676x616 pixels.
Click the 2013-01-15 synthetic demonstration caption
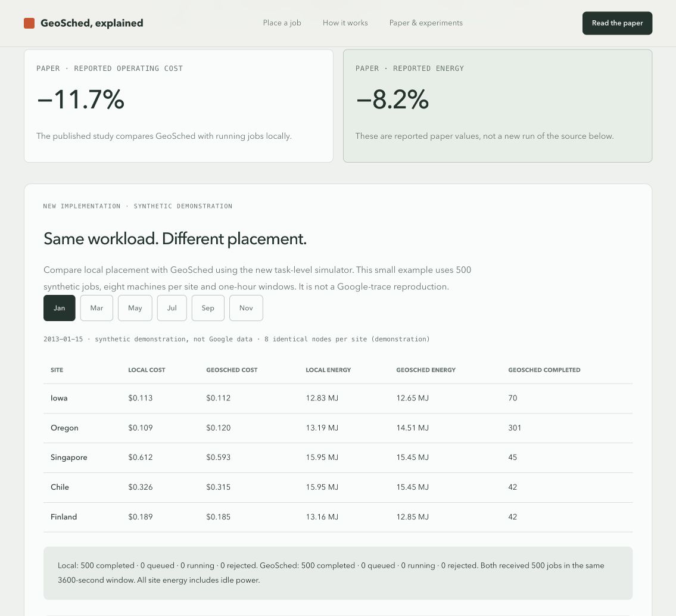pyautogui.click(x=236, y=339)
